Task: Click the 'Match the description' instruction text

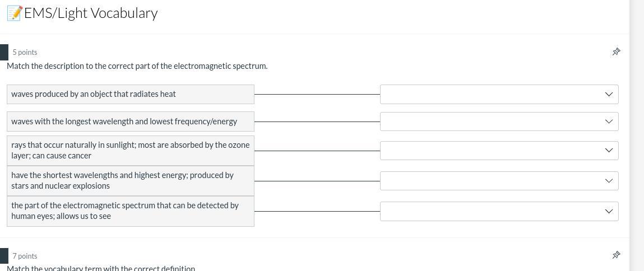Action: click(137, 66)
